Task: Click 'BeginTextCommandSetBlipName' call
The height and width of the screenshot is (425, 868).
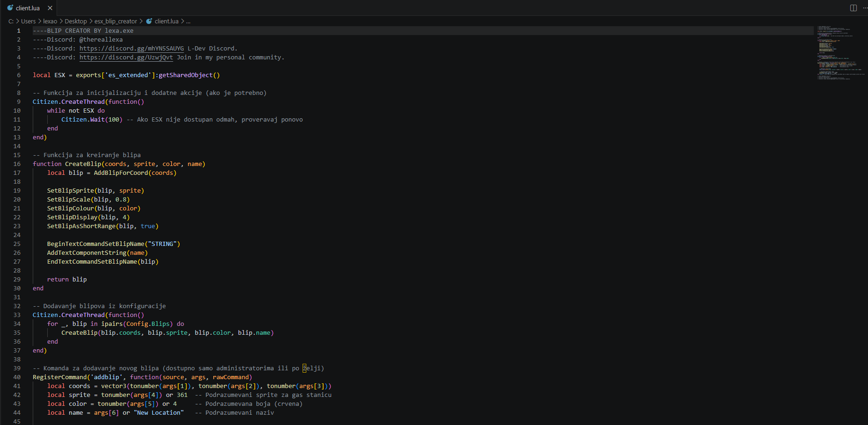Action: click(96, 244)
